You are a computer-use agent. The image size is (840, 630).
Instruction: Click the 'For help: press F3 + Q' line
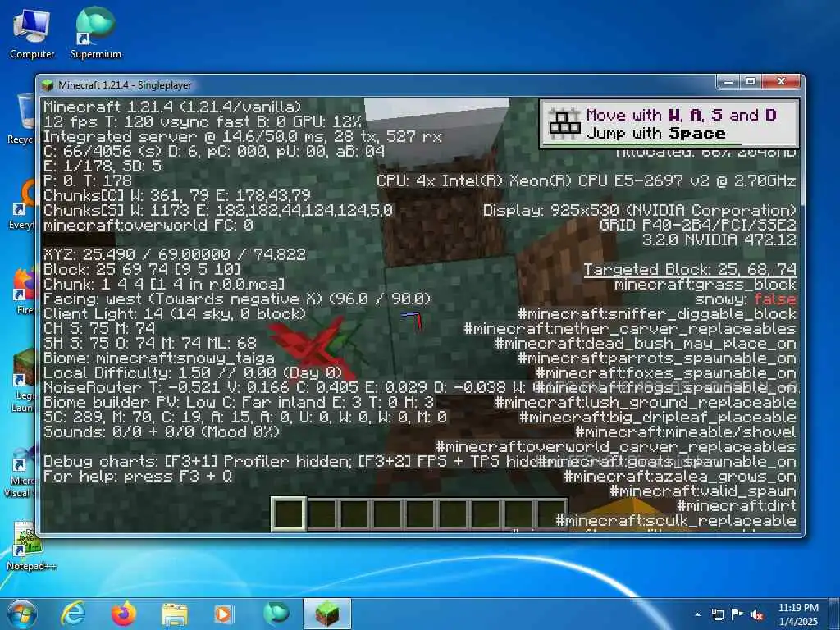tap(138, 476)
